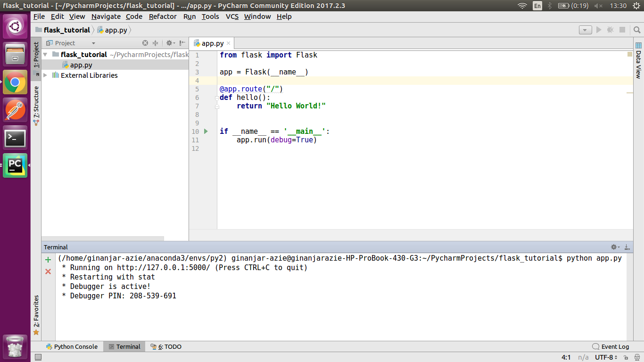
Task: Toggle tool window buttons in status bar corner
Action: point(38,357)
